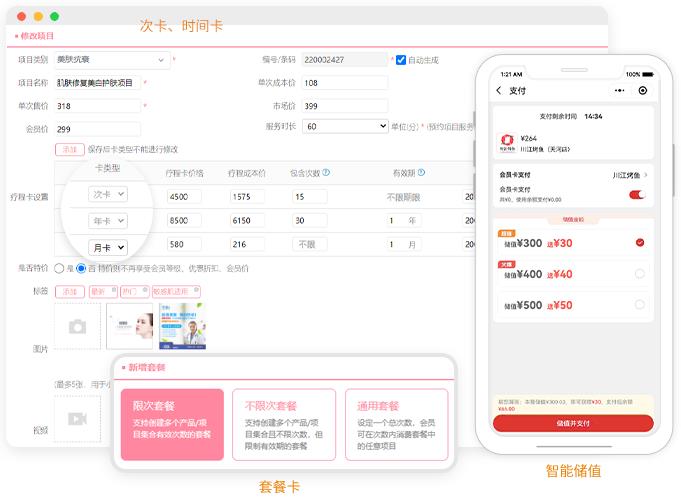Tap the red merchant logo icon
The width and height of the screenshot is (681, 502).
[507, 141]
